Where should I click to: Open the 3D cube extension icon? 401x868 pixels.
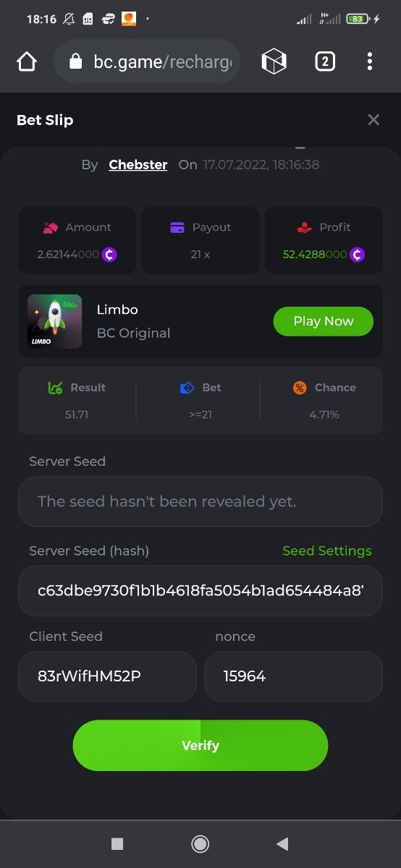point(274,62)
